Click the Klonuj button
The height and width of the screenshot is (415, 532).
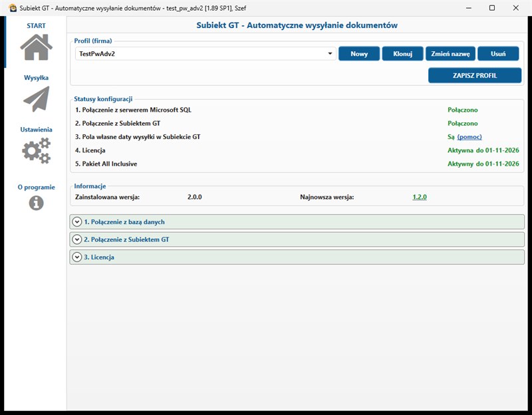click(403, 54)
